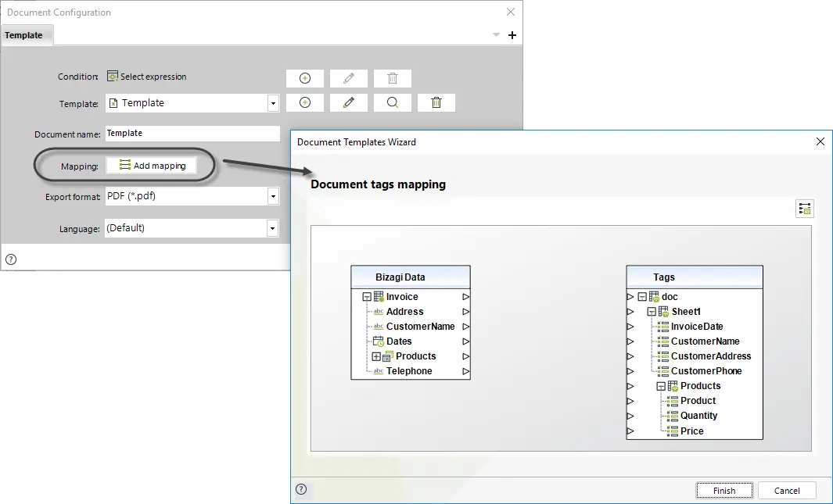Screen dimensions: 833x504
Task: Click the Cancel button in wizard
Action: 787,491
